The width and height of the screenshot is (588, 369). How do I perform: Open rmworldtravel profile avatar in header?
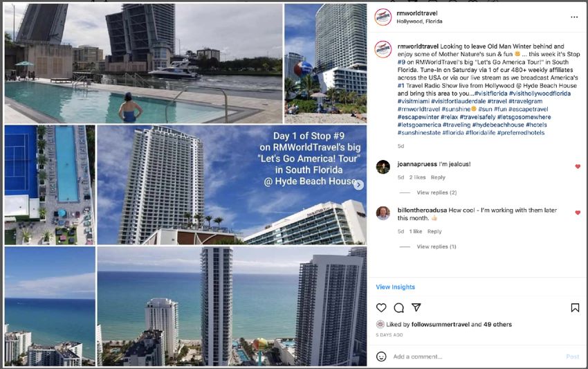click(x=383, y=17)
